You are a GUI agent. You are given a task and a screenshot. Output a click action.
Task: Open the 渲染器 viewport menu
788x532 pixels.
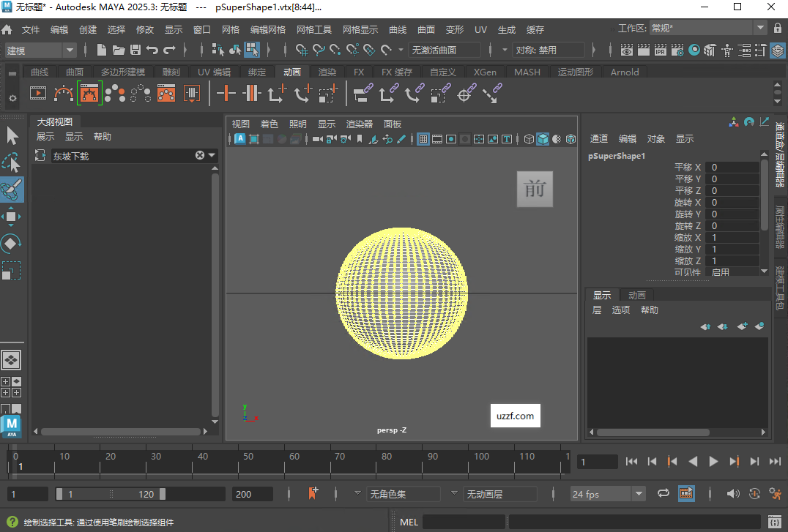click(x=358, y=123)
